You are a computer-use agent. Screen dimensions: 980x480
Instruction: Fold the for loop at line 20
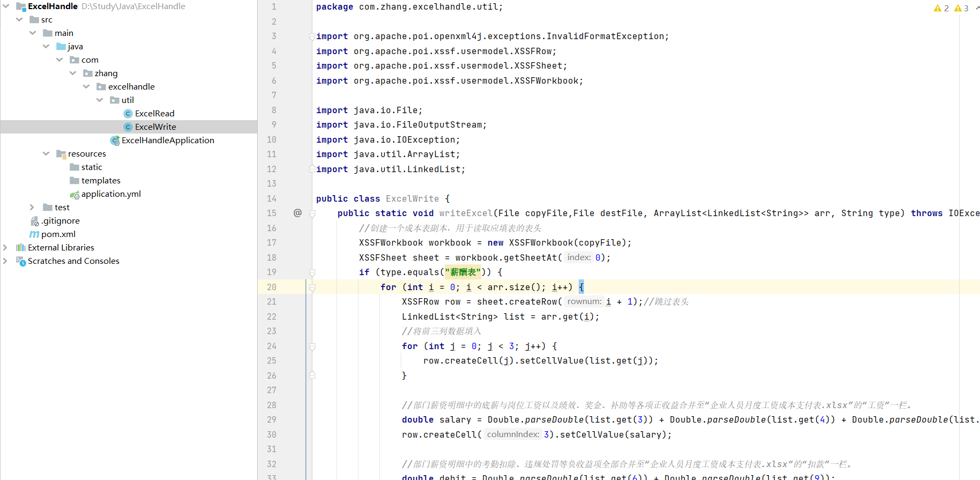312,287
